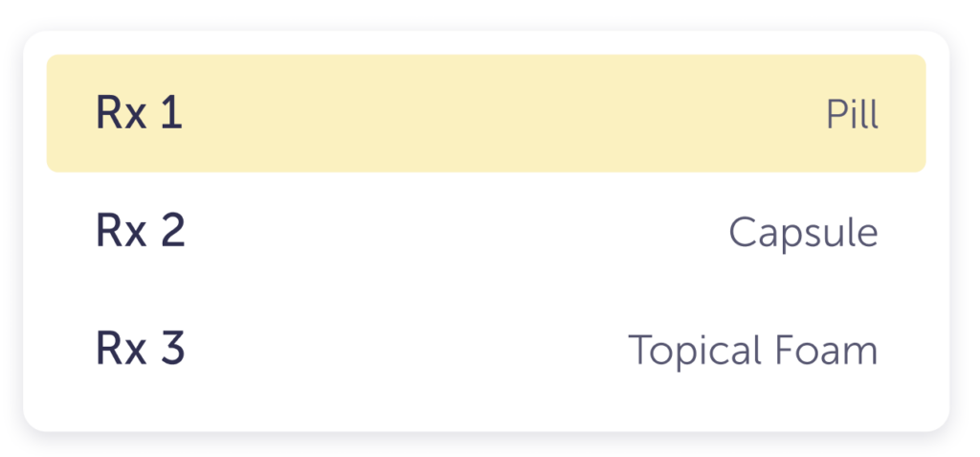Click the "Rx 2" title text
Image resolution: width=980 pixels, height=457 pixels.
coord(140,232)
